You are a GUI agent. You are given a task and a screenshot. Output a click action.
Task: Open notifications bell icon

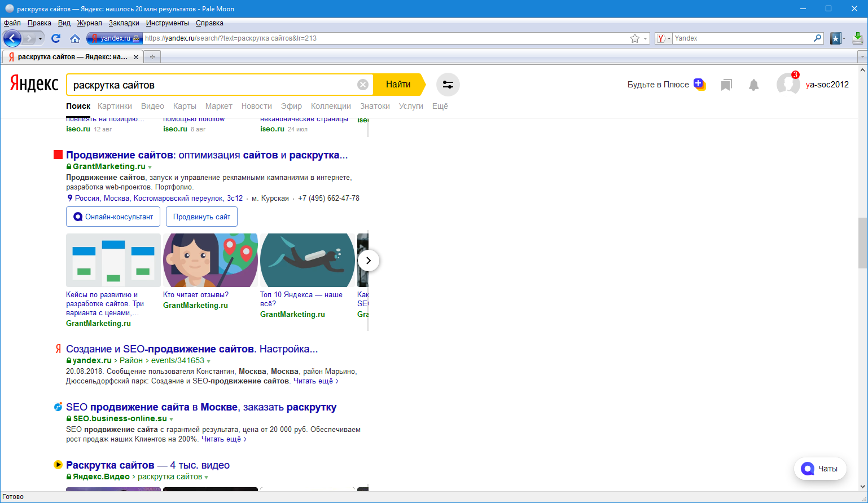pos(753,85)
